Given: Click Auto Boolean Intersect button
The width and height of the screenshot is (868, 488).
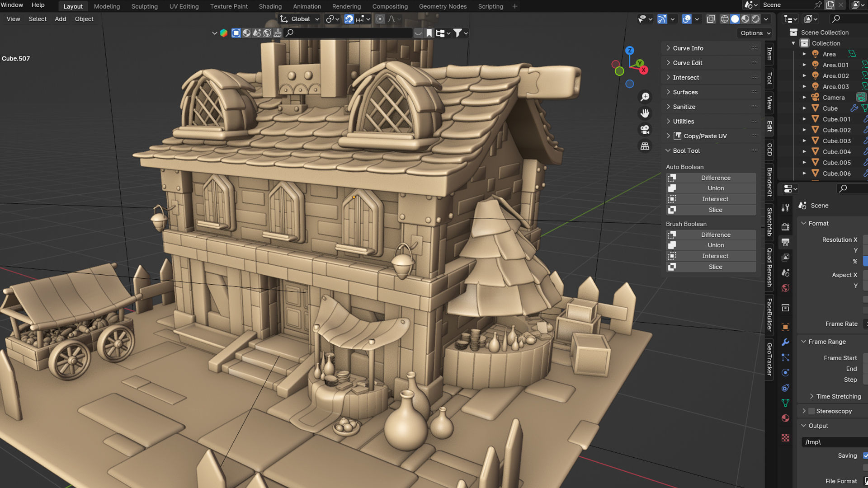Looking at the screenshot, I should point(711,199).
